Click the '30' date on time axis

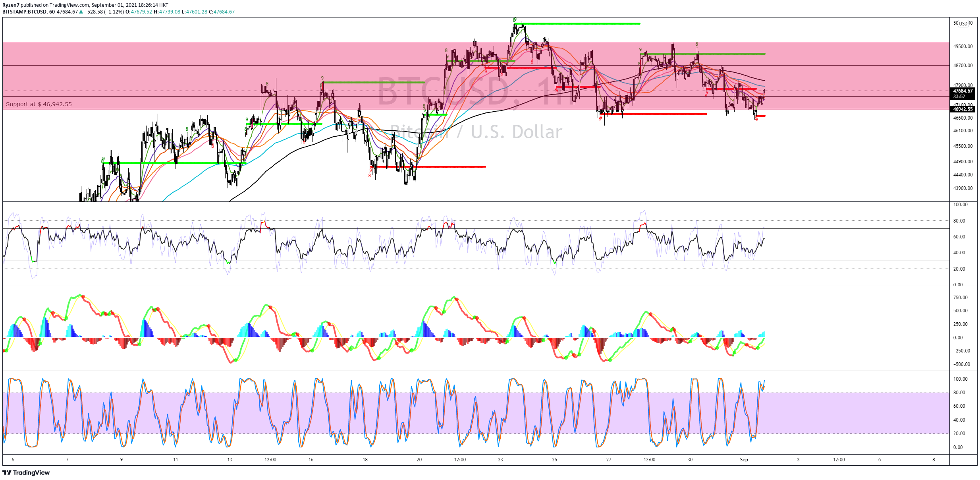(690, 460)
